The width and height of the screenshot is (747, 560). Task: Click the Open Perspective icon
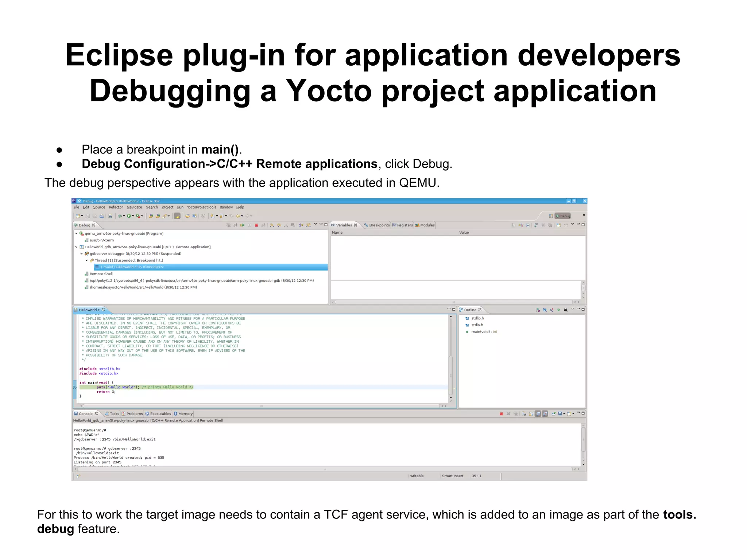[x=551, y=216]
